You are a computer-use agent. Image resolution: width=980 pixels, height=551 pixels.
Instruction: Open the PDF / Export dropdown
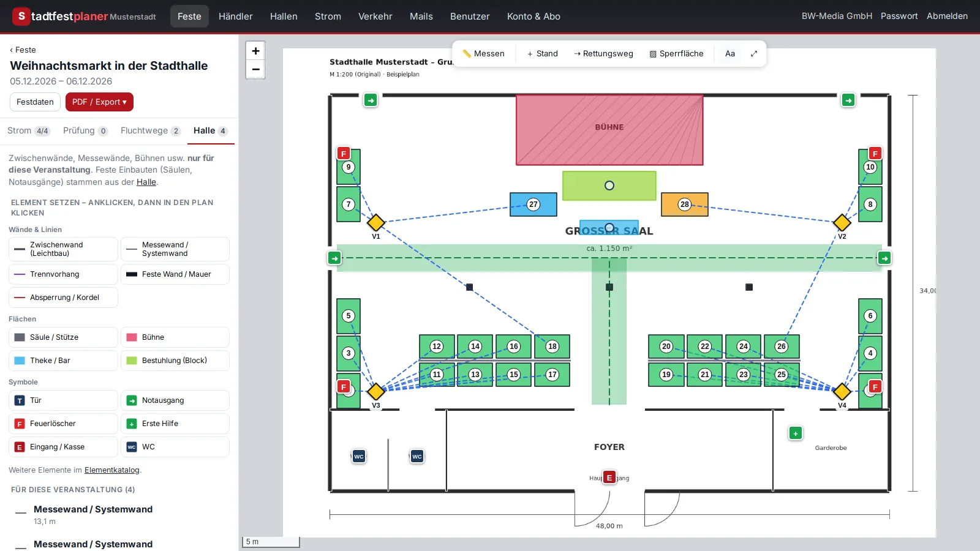(99, 102)
